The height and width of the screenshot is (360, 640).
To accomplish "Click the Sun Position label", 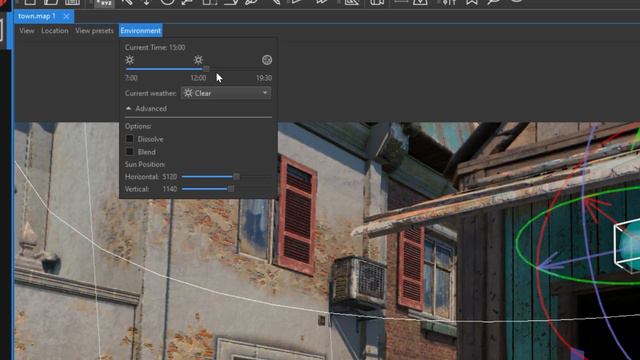I will [145, 164].
